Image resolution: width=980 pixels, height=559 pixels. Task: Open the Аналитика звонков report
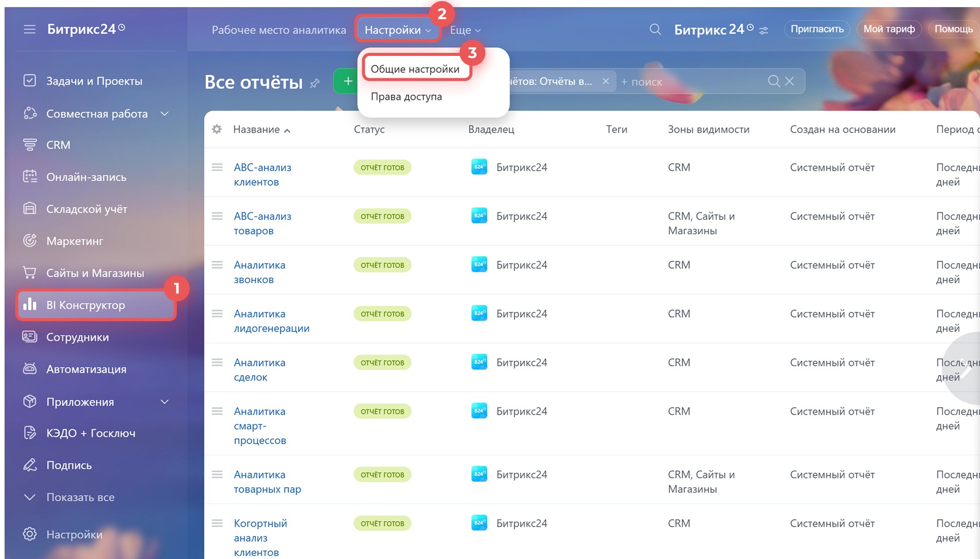(260, 272)
